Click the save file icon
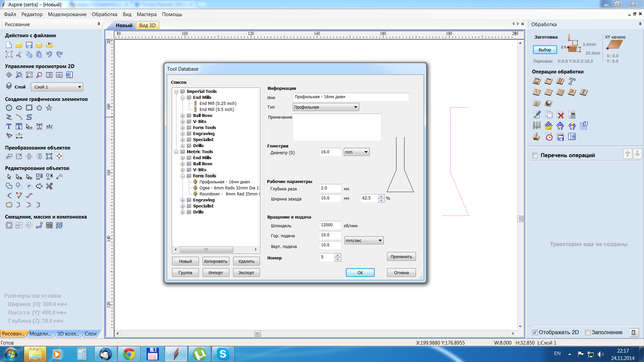 29,45
